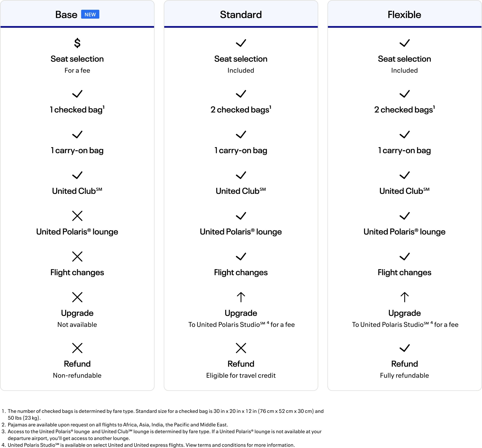Click the X icon above Base Refund
Image resolution: width=482 pixels, height=448 pixels.
(x=77, y=348)
